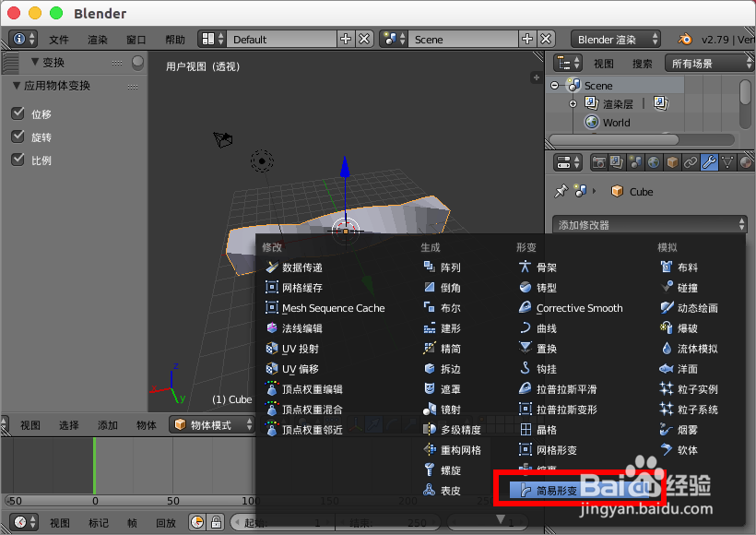Add a new scene with plus button
Screen dimensions: 756x535
[x=527, y=39]
